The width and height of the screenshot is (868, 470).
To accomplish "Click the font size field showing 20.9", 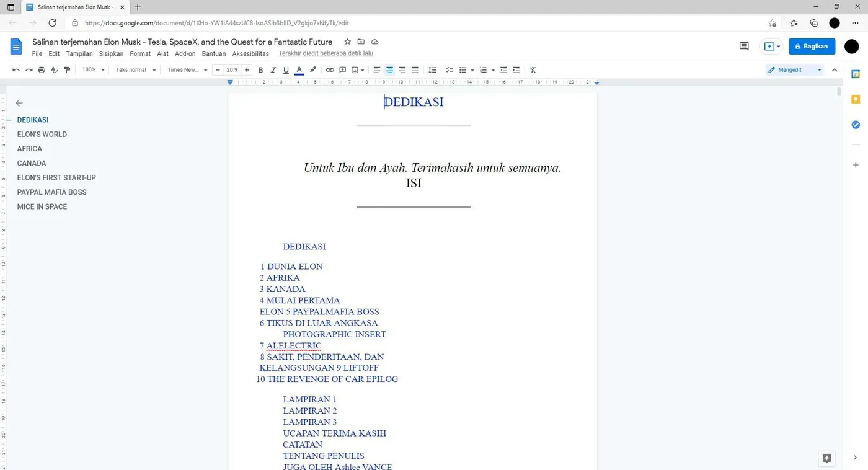I will coord(232,70).
